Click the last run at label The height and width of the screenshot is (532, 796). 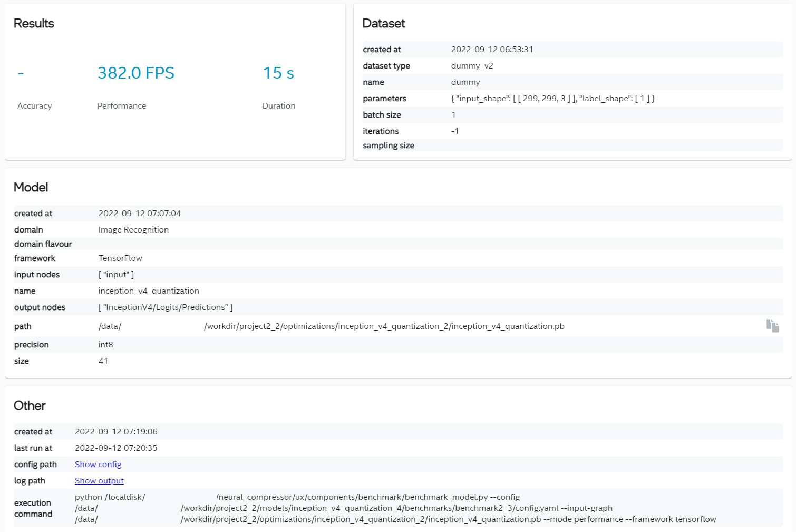[x=33, y=448]
